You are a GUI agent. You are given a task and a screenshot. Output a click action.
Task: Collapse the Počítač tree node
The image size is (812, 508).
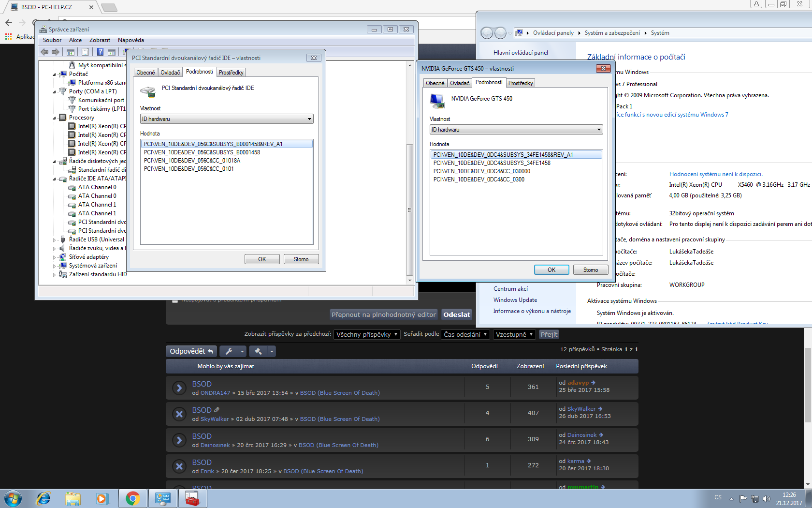coord(55,75)
